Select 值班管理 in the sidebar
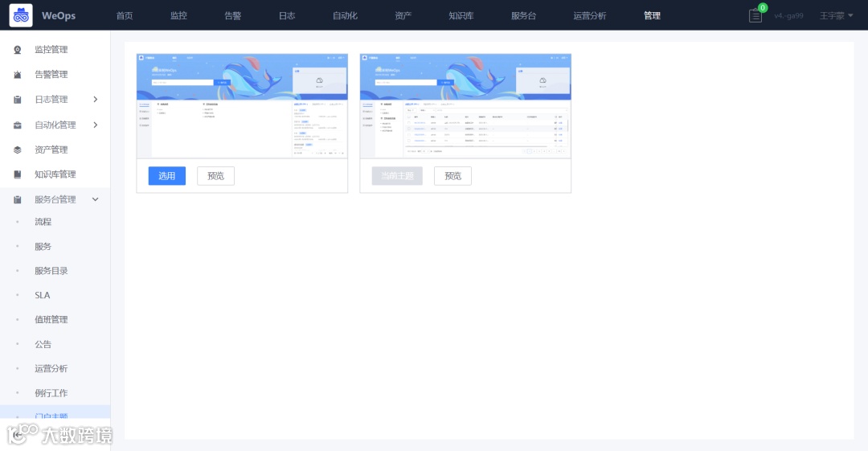The height and width of the screenshot is (451, 868). click(51, 320)
